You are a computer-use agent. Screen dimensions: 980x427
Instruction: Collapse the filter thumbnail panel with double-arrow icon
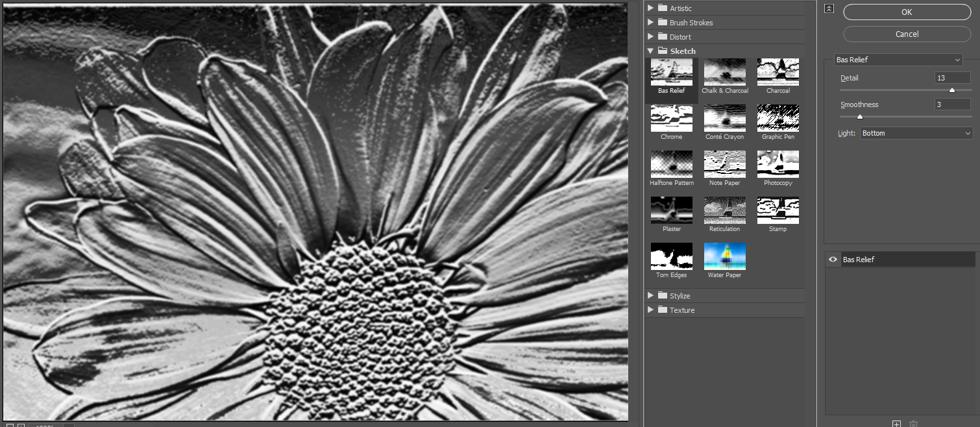pos(829,8)
